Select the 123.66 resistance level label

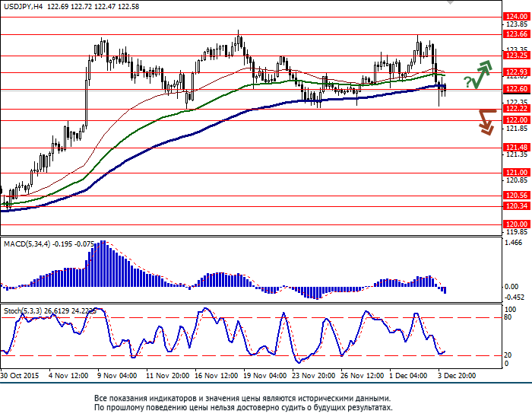[x=517, y=34]
